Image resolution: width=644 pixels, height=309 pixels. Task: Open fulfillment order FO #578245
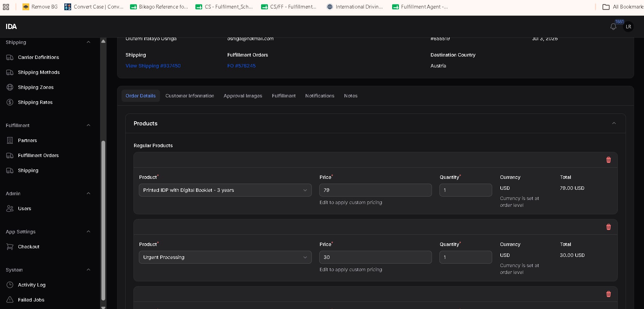[242, 66]
